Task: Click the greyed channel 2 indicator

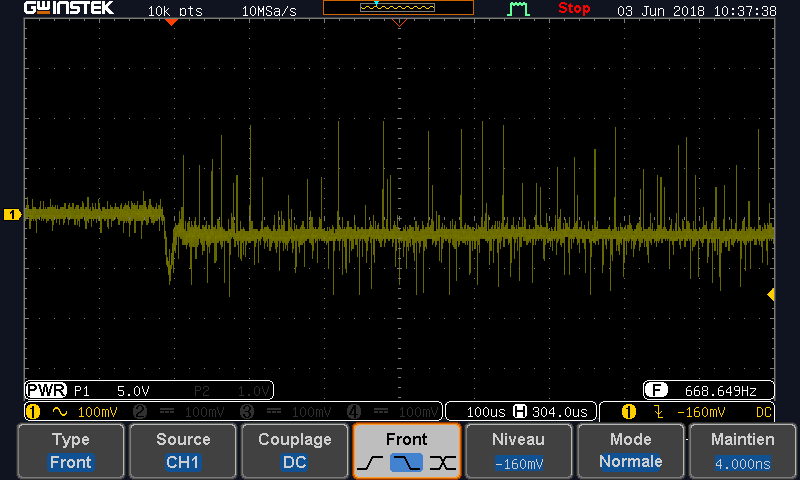Action: tap(140, 412)
